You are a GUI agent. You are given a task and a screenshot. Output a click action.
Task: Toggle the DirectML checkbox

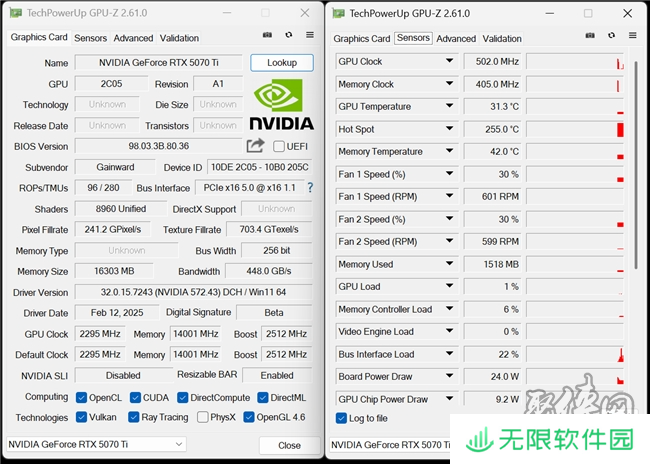tap(262, 398)
